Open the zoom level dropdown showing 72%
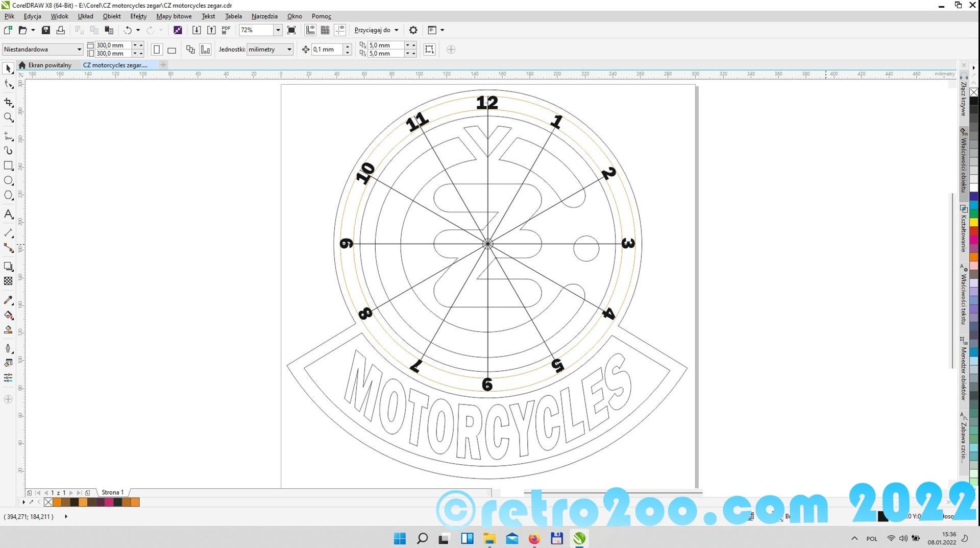The height and width of the screenshot is (548, 980). [x=278, y=30]
